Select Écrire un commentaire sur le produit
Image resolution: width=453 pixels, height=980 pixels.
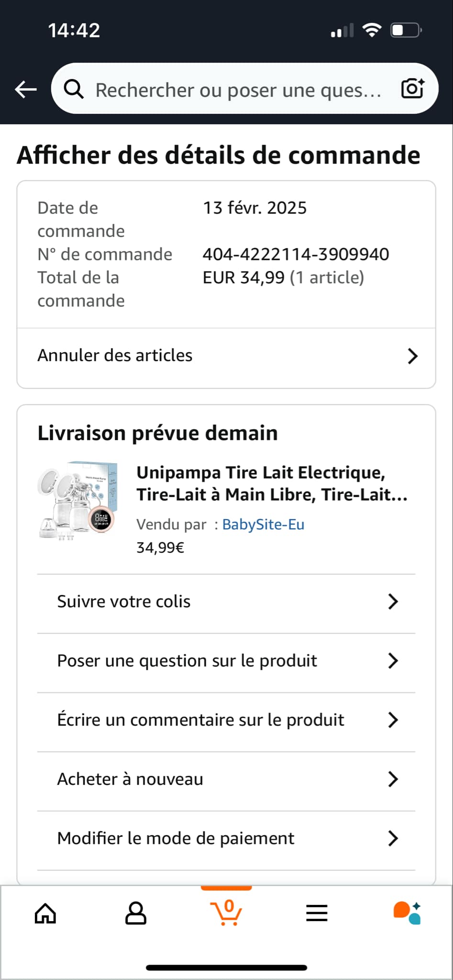[x=200, y=720]
